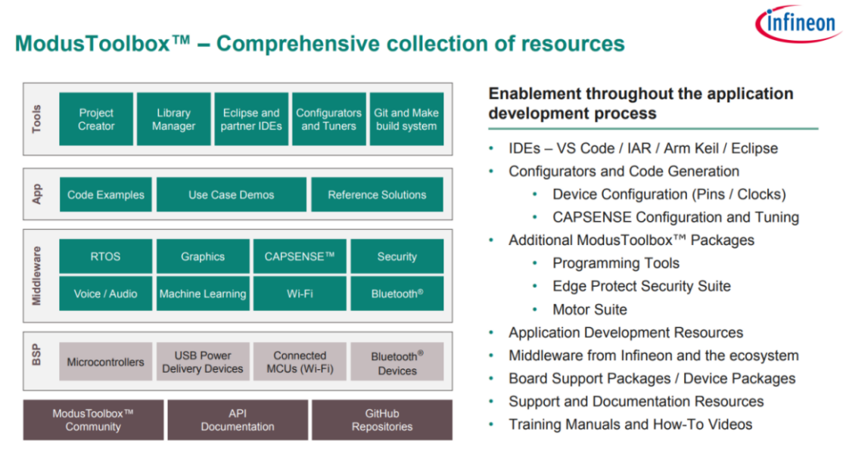The image size is (868, 450).
Task: Select the USB Power Delivery Devices block
Action: (x=203, y=362)
